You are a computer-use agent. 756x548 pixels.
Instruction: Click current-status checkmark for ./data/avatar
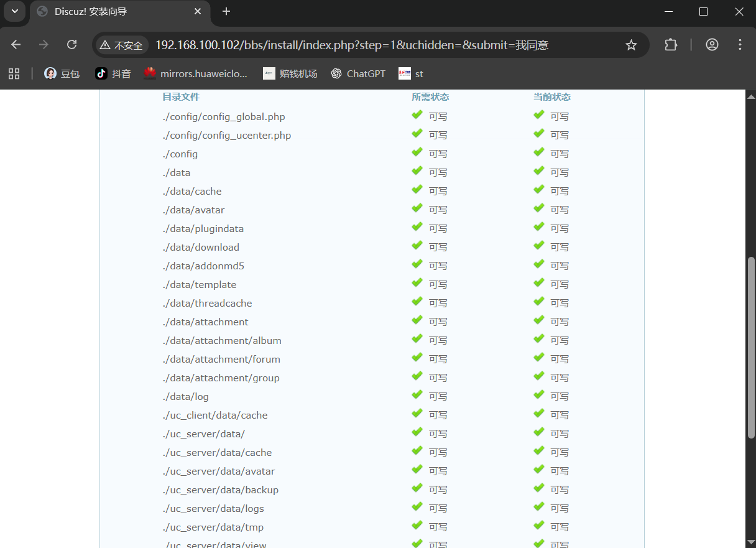[x=539, y=208]
